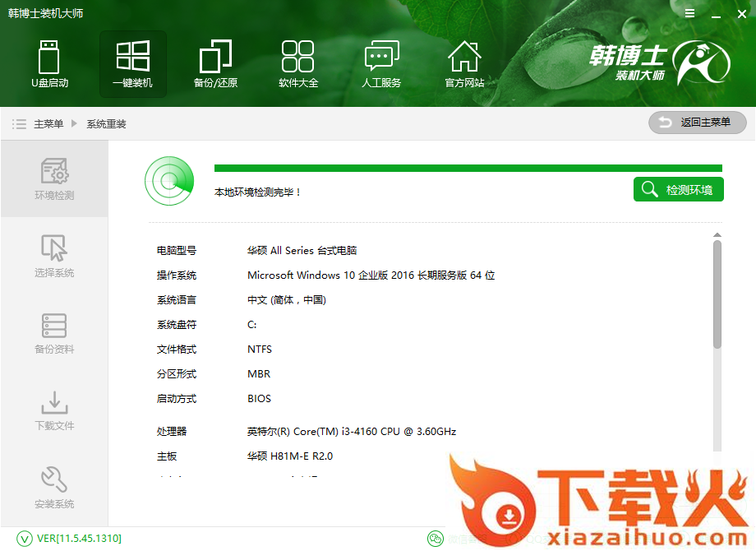Go to 备份资料 step
Screen dimensions: 756x551
coord(54,333)
